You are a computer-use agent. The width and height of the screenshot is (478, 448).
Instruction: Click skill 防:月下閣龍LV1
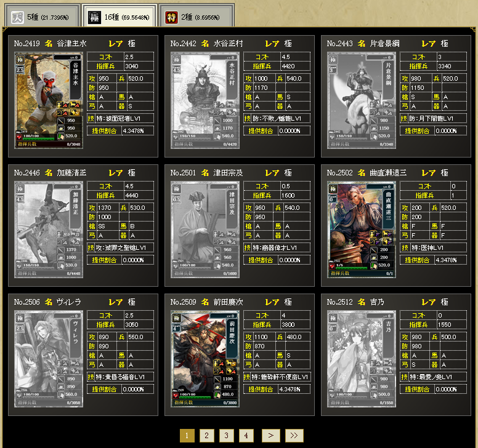coord(431,119)
